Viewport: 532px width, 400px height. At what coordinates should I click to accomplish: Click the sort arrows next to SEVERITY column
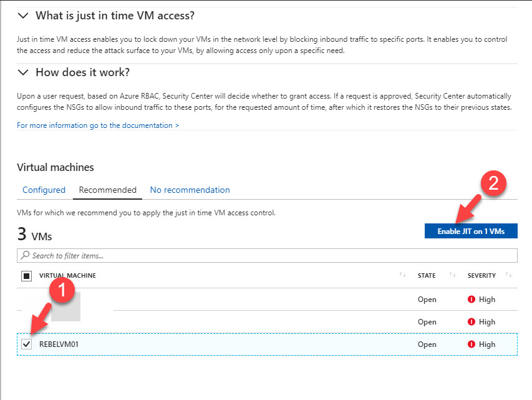click(x=508, y=275)
